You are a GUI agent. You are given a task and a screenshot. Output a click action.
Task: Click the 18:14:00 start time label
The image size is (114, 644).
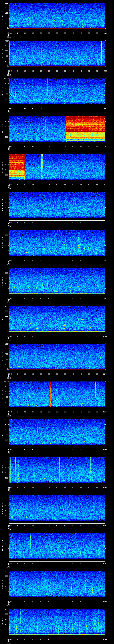pos(9,525)
